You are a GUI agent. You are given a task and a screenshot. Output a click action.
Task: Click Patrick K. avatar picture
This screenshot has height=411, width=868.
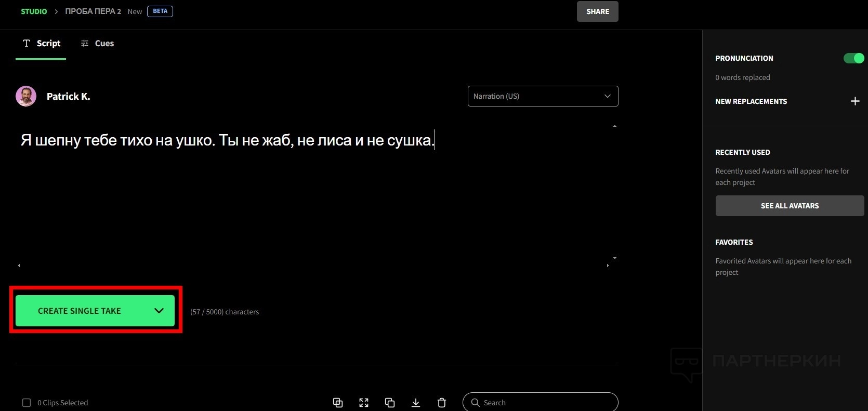click(x=26, y=96)
